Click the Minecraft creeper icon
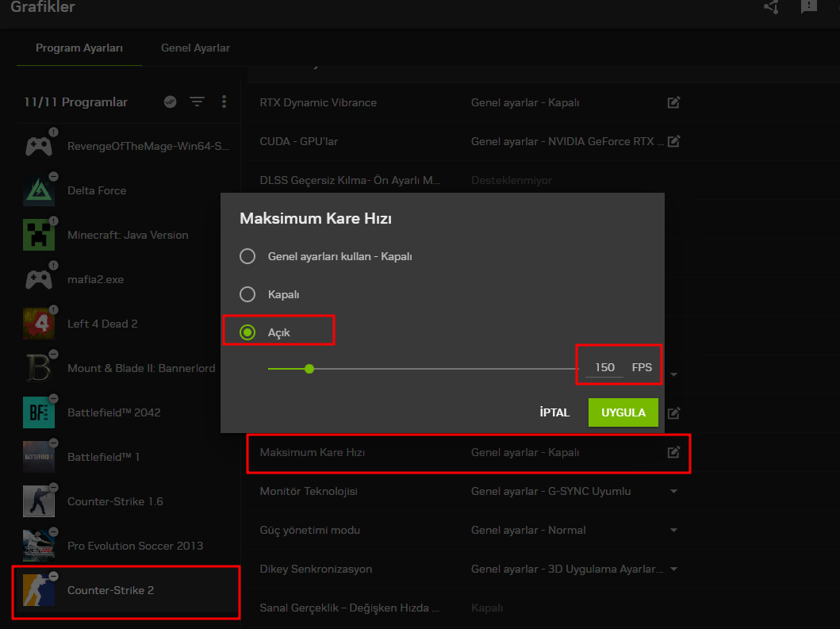Screen dimensions: 840x629 coord(39,236)
